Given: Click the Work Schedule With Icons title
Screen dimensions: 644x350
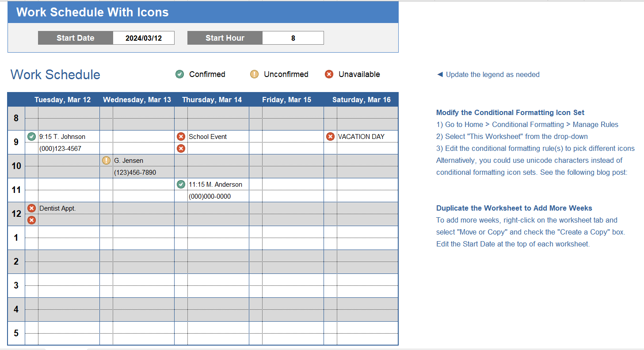Looking at the screenshot, I should (x=92, y=12).
